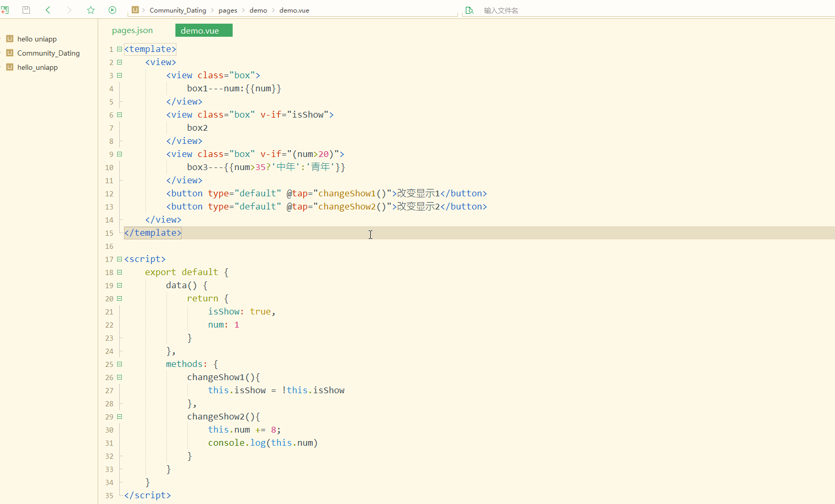Viewport: 835px width, 504px height.
Task: Click the isShow: true property
Action: coord(239,311)
